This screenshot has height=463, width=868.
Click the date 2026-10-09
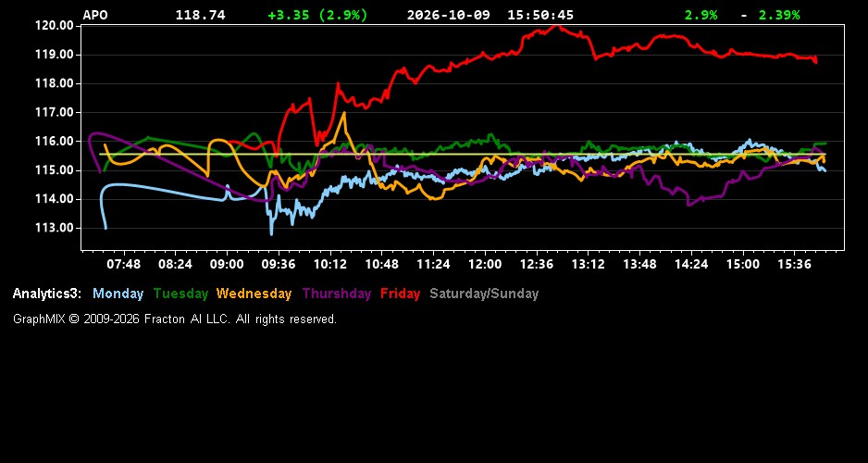tap(449, 15)
